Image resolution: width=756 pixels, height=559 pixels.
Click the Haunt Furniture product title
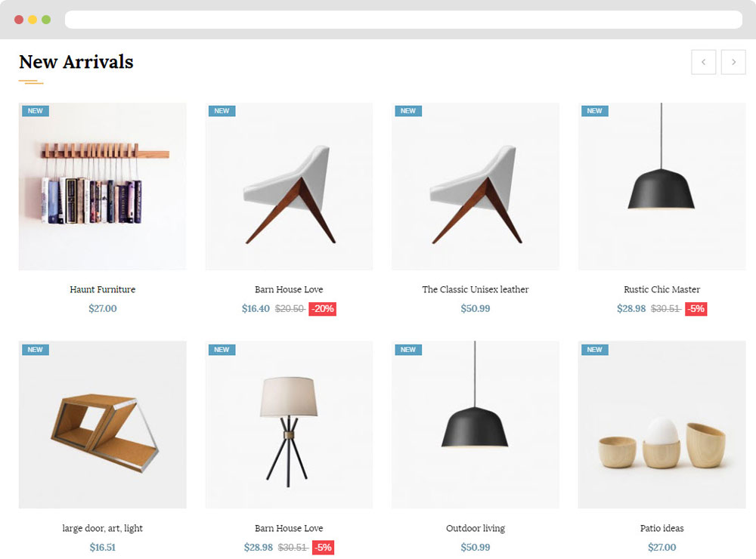tap(102, 289)
